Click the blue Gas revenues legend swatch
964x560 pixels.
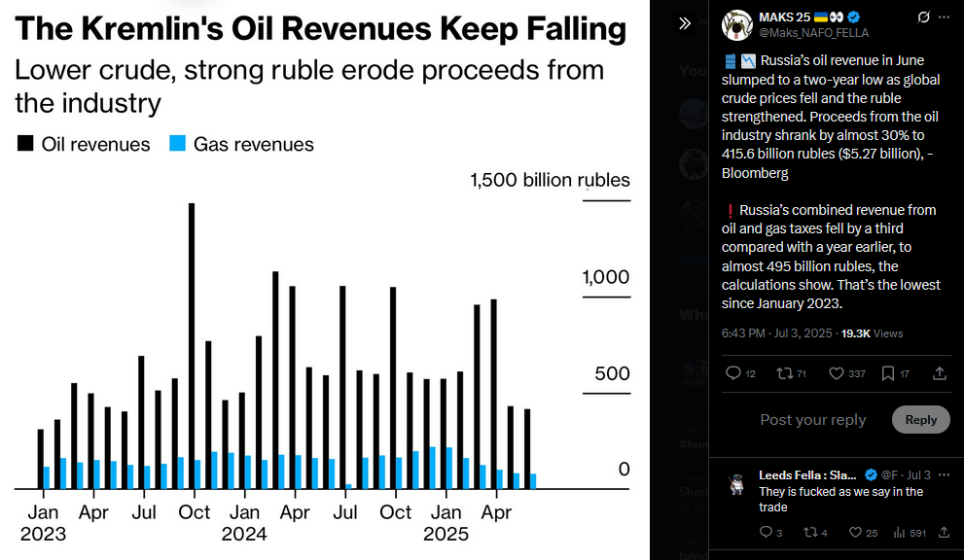coord(177,144)
